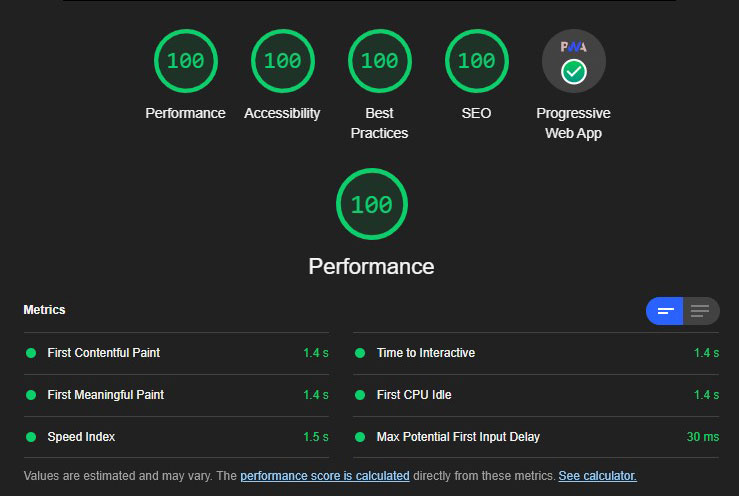Click the First Meaningful Paint metric

pyautogui.click(x=105, y=395)
